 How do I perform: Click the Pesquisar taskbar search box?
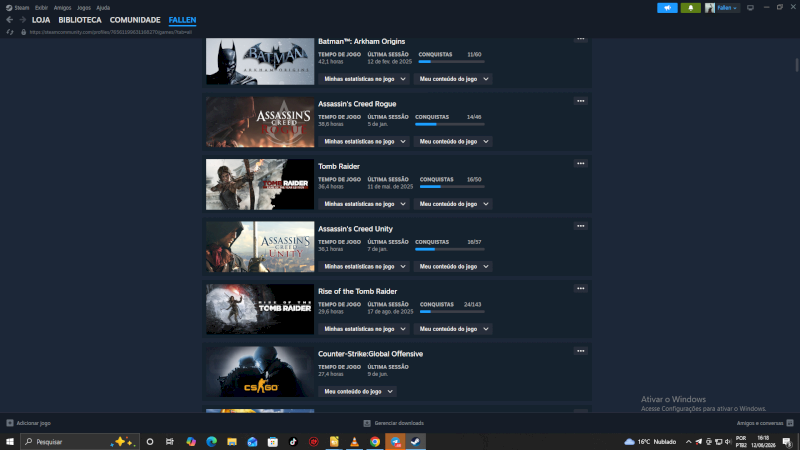[80, 442]
